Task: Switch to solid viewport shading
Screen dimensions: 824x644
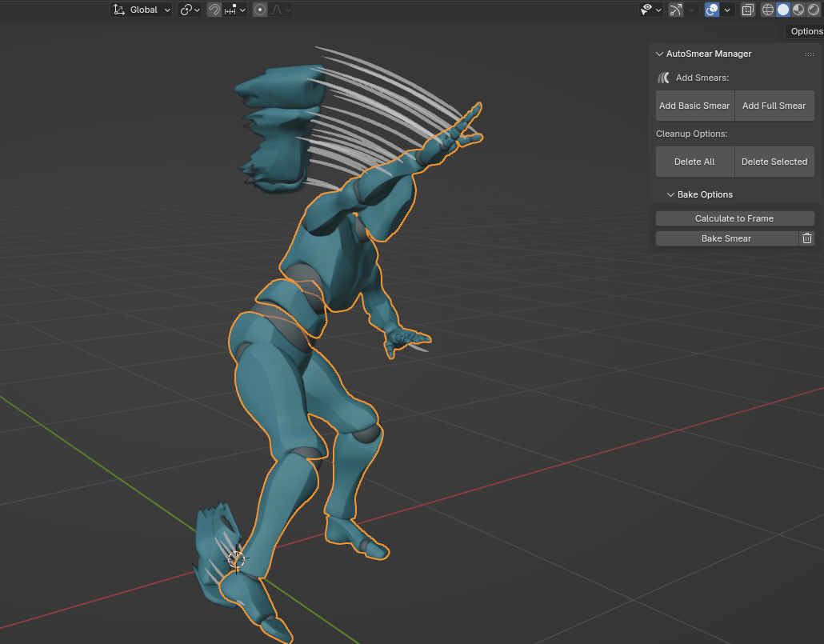Action: point(783,10)
